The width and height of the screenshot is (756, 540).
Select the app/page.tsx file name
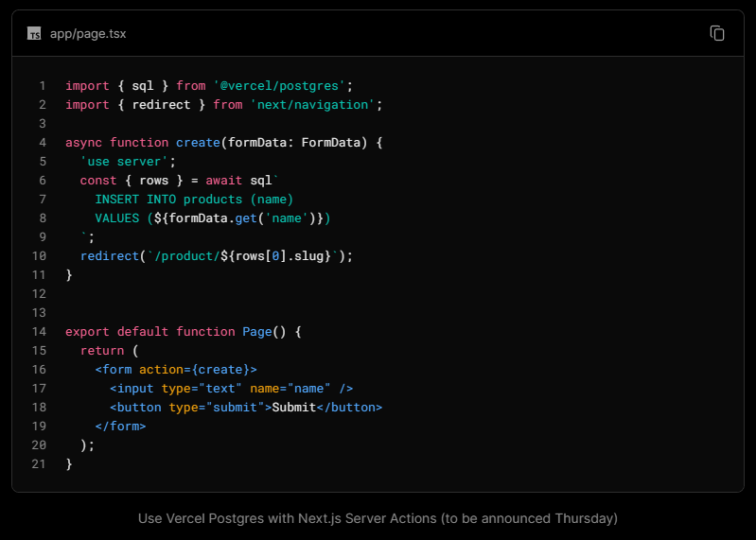click(88, 34)
